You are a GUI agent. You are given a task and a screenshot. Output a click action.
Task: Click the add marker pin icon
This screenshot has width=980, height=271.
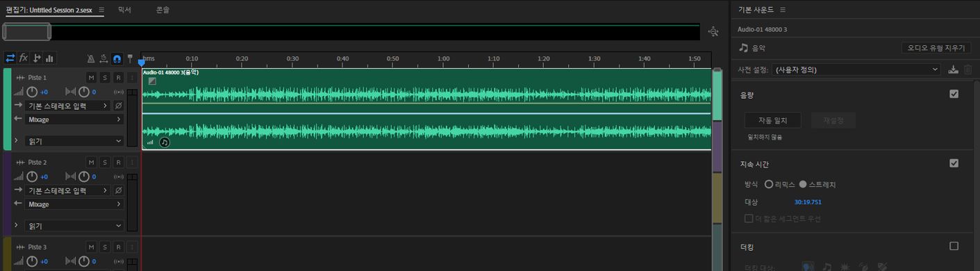(x=130, y=59)
